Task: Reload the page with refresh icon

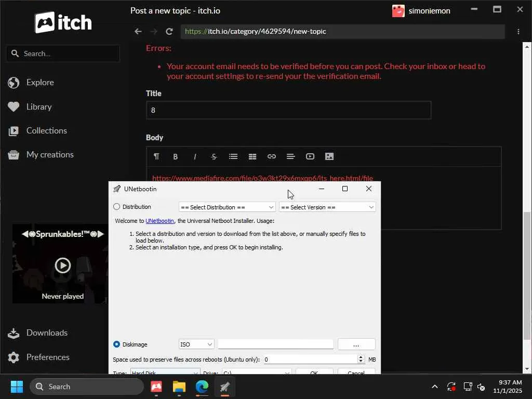Action: click(169, 32)
